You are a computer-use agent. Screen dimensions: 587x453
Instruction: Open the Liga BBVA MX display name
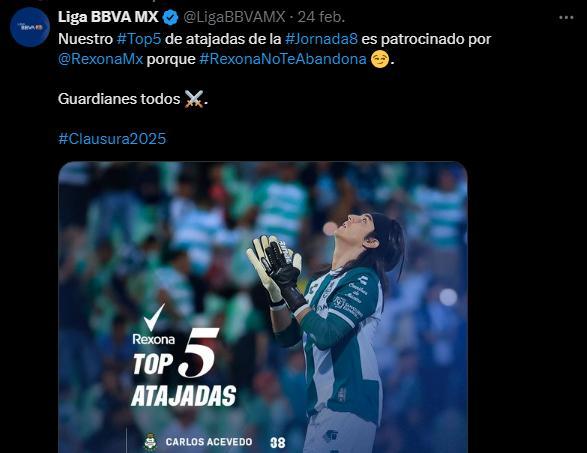tap(108, 17)
